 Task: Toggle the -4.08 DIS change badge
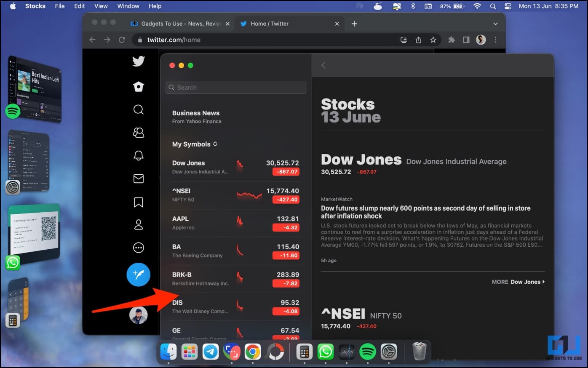286,311
